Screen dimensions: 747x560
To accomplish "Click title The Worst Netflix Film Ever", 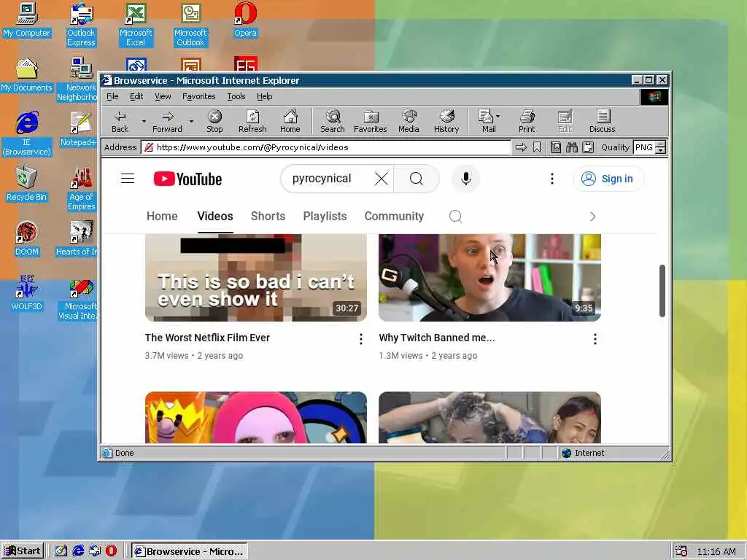I will click(x=207, y=338).
